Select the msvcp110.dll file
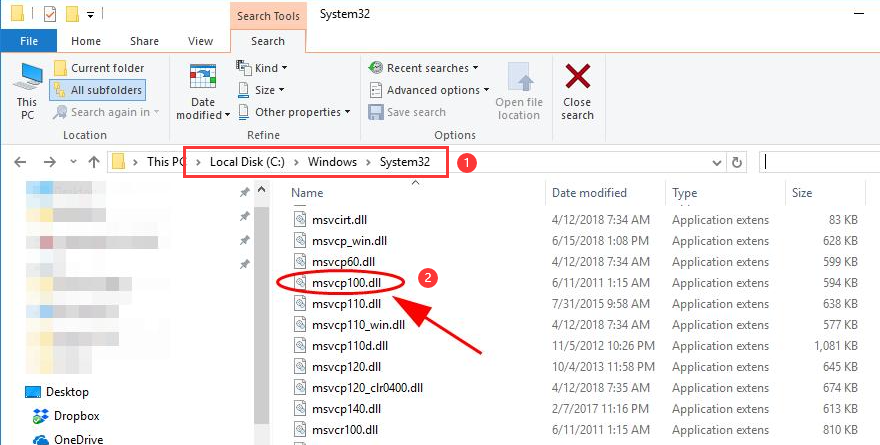The image size is (880, 445). pos(346,304)
